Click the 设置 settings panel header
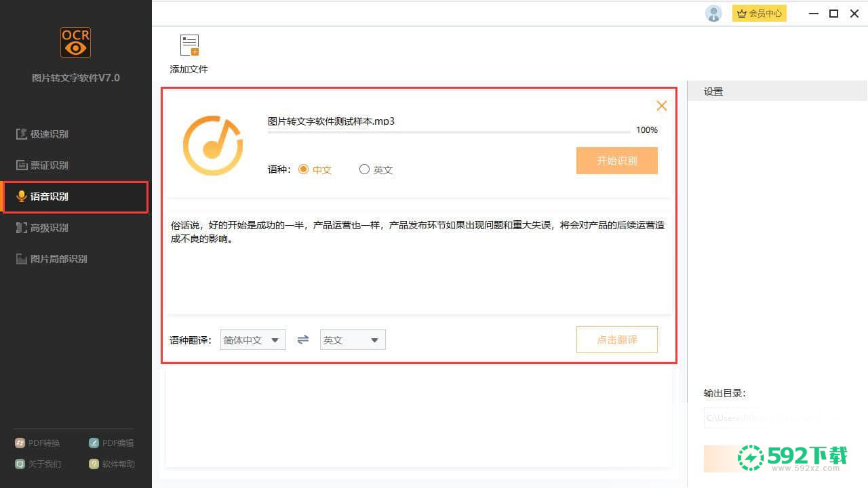 pyautogui.click(x=777, y=91)
